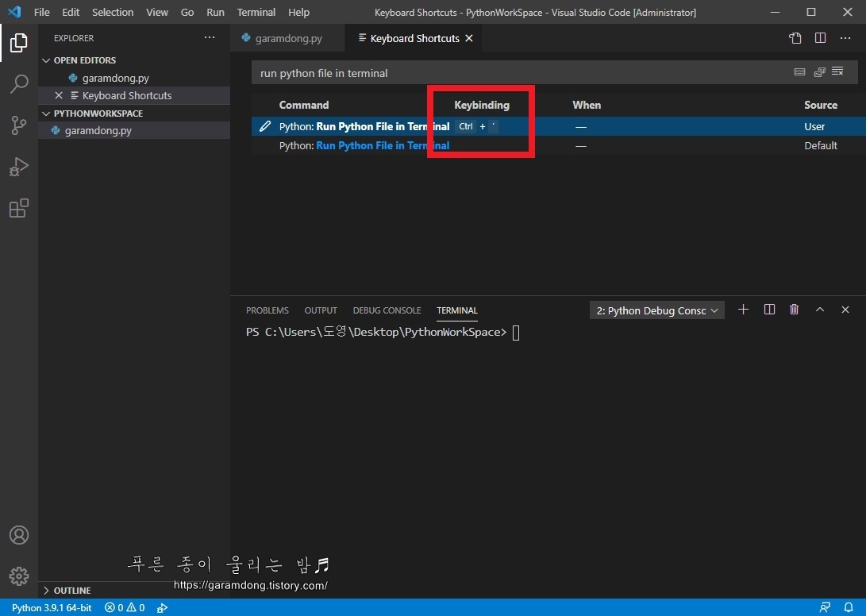Create a new terminal with plus icon
866x616 pixels.
tap(744, 310)
